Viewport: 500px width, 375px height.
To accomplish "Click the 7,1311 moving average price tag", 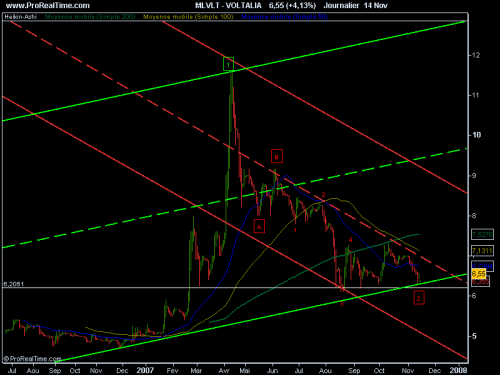I will click(x=482, y=250).
